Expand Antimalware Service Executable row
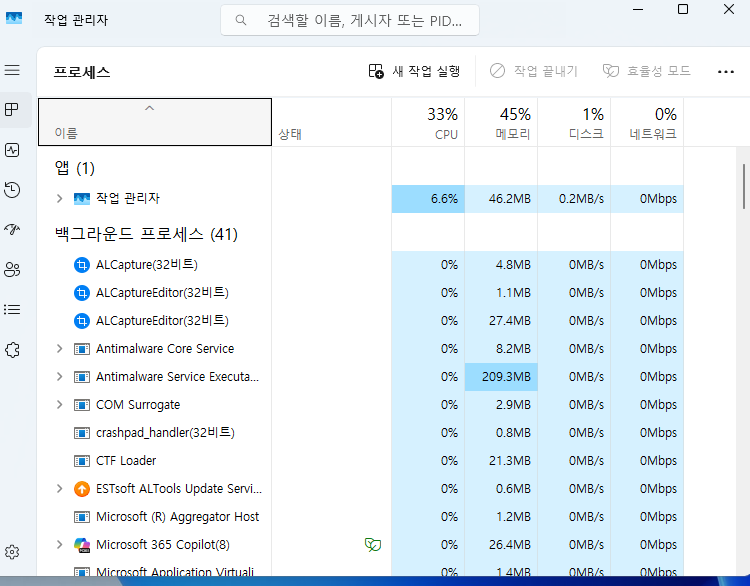This screenshot has height=586, width=750. pos(59,377)
